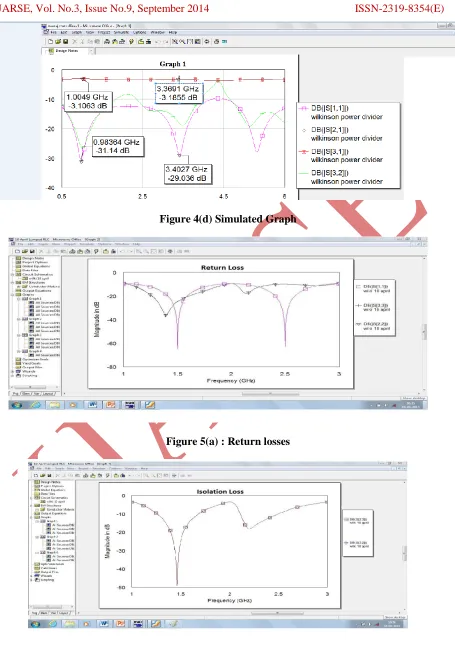
Task: Switch to Layout tab at bottom of Return Loss window
Action: (x=49, y=394)
